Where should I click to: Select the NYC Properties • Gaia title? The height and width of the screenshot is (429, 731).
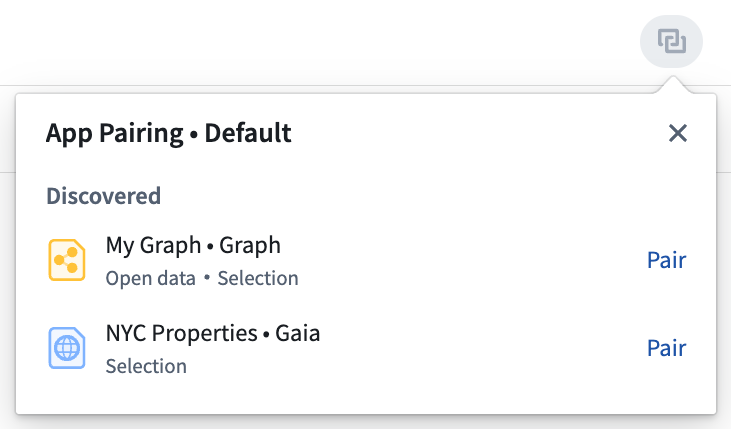click(x=213, y=333)
